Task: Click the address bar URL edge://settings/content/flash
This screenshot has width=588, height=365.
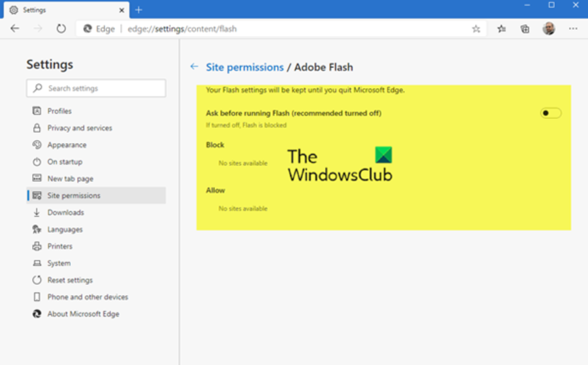Action: coord(182,29)
